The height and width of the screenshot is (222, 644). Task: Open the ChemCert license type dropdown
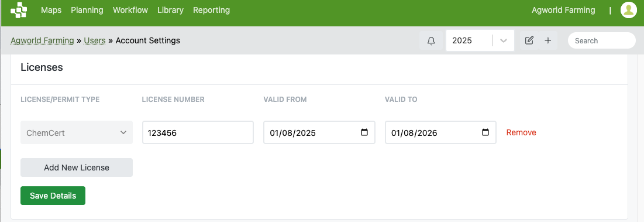77,132
